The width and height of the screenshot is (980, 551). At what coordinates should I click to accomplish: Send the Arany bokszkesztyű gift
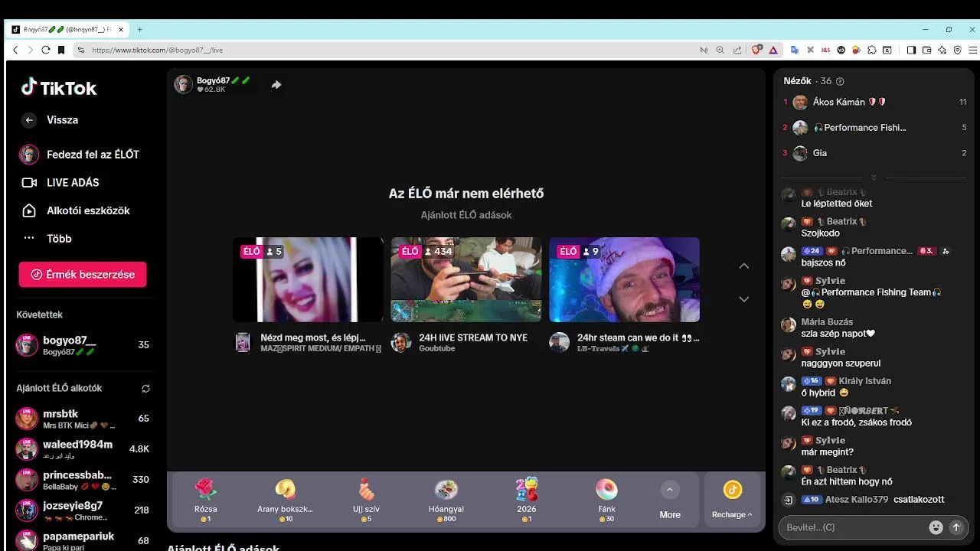[285, 500]
